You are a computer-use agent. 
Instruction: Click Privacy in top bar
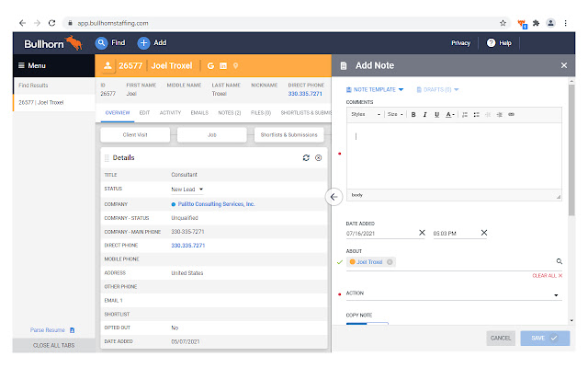pos(460,43)
